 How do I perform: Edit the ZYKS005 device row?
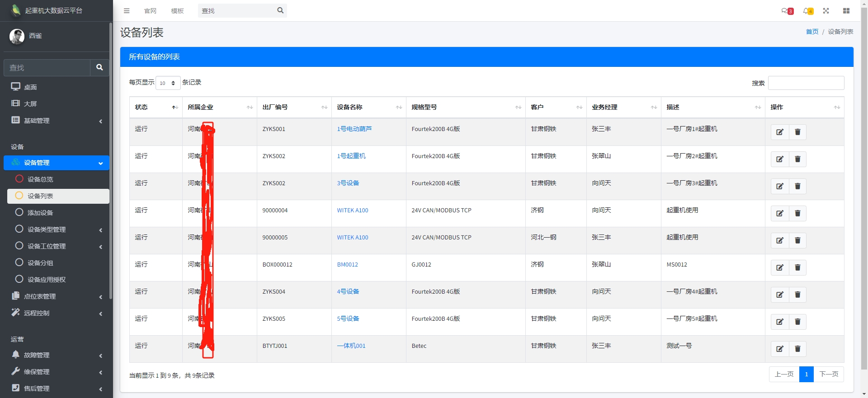780,322
